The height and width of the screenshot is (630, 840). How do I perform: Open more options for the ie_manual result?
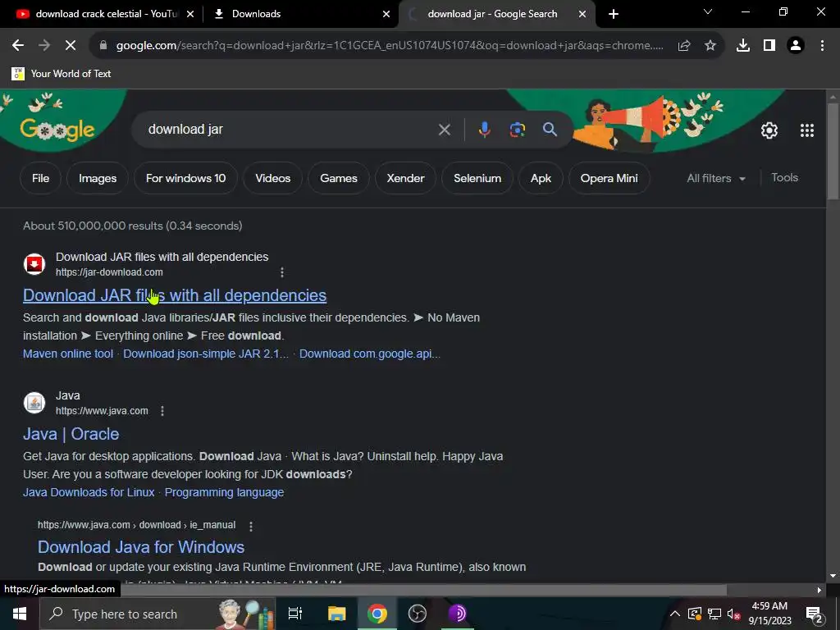tap(251, 526)
